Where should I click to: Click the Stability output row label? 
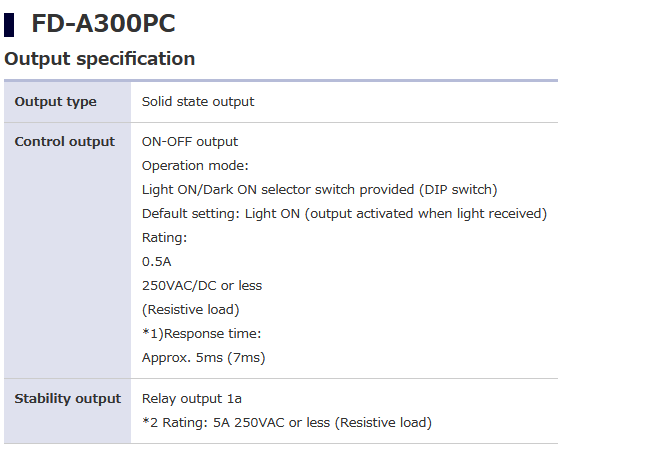(67, 399)
